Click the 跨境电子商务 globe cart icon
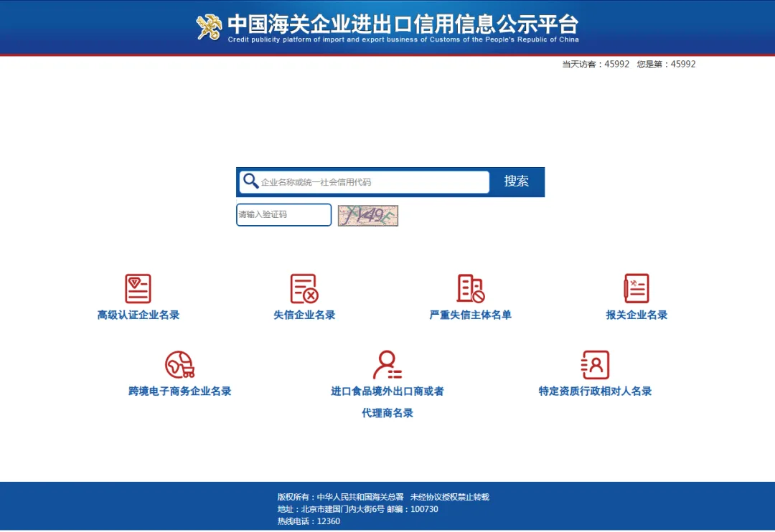775x532 pixels. click(179, 365)
